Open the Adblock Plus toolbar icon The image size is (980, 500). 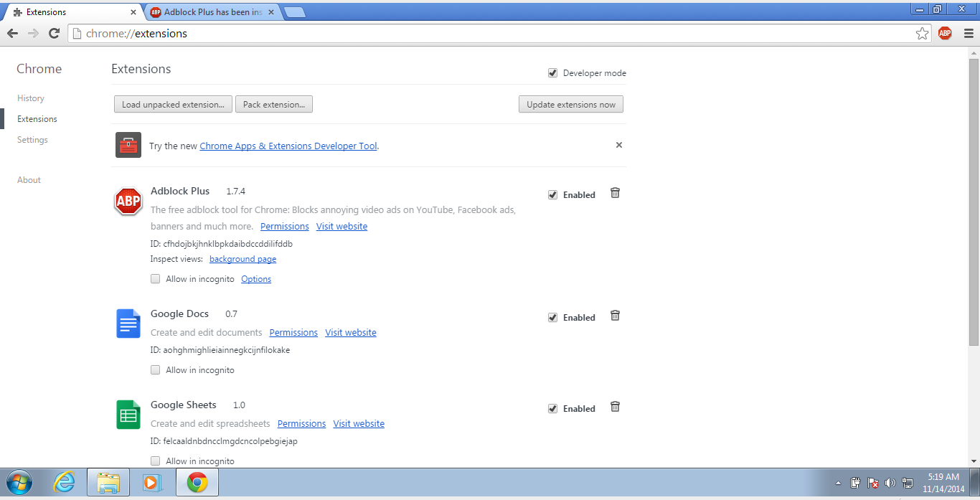[945, 33]
